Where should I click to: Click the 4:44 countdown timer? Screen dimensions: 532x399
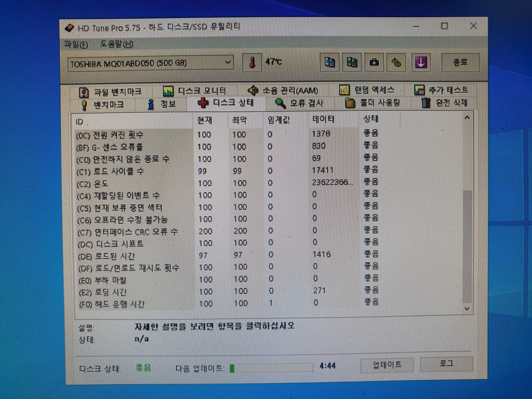coord(327,366)
